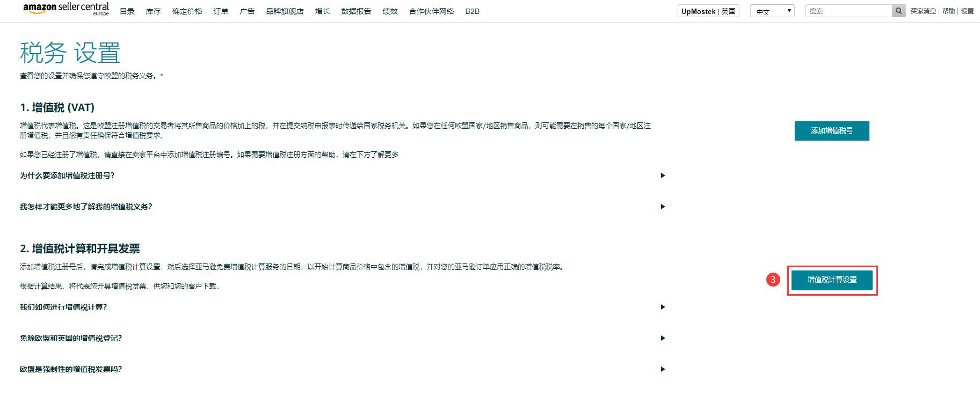This screenshot has width=980, height=403.
Task: Open the 库存 menu
Action: tap(153, 11)
